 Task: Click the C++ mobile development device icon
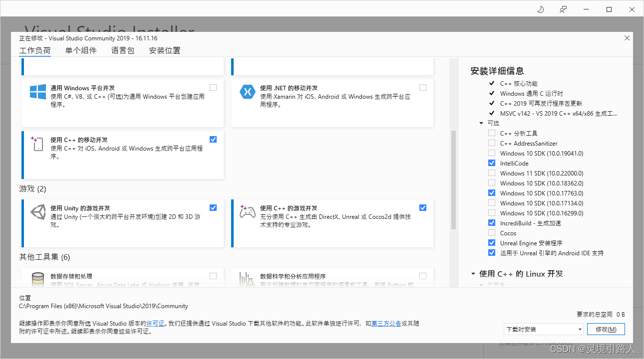pos(37,144)
